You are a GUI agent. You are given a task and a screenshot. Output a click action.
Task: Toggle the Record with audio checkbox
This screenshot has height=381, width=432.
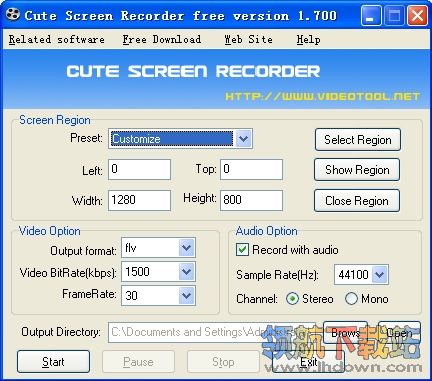point(242,250)
